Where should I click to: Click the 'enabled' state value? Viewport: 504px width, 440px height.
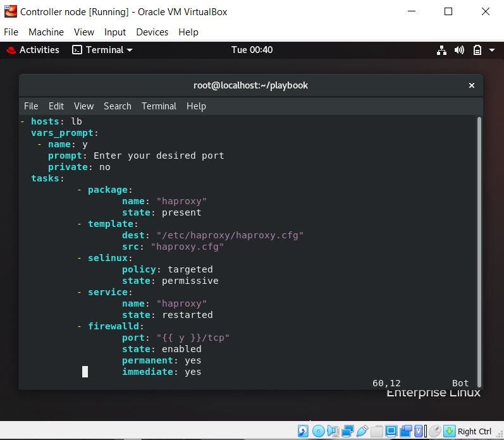pos(181,349)
